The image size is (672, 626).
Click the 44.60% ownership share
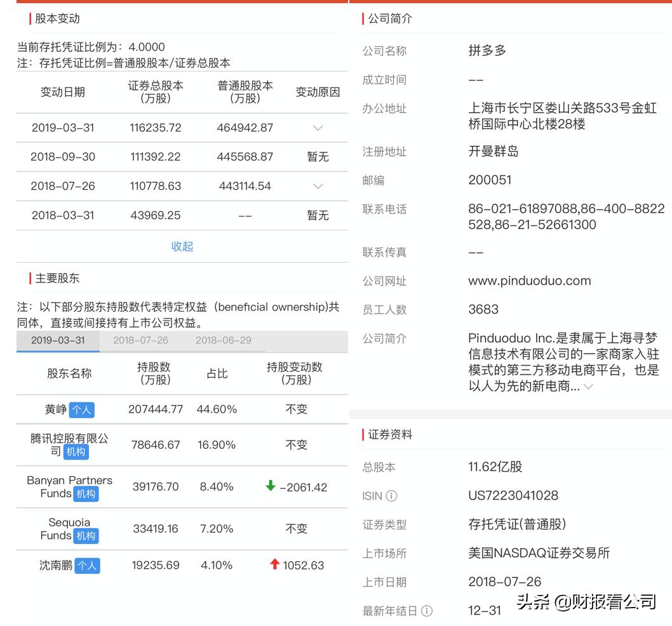click(x=217, y=410)
